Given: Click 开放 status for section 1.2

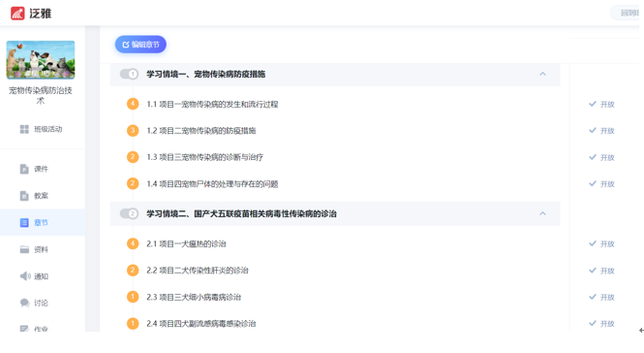Looking at the screenshot, I should point(607,131).
